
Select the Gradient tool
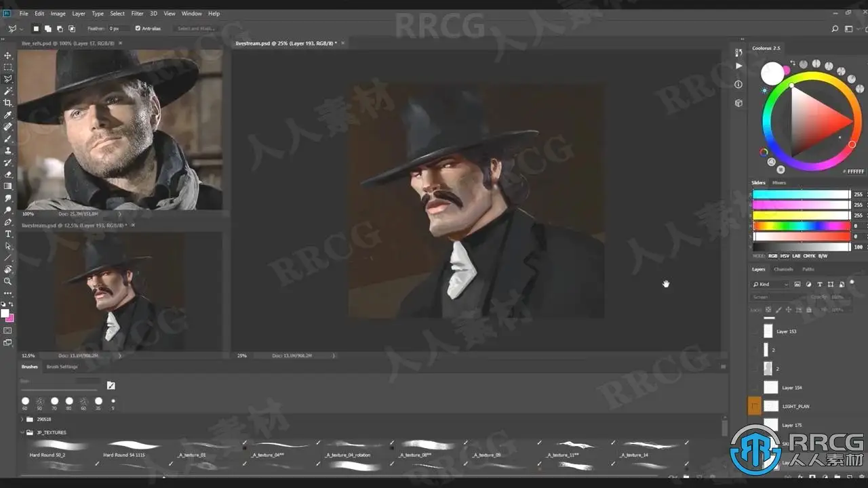coord(8,186)
